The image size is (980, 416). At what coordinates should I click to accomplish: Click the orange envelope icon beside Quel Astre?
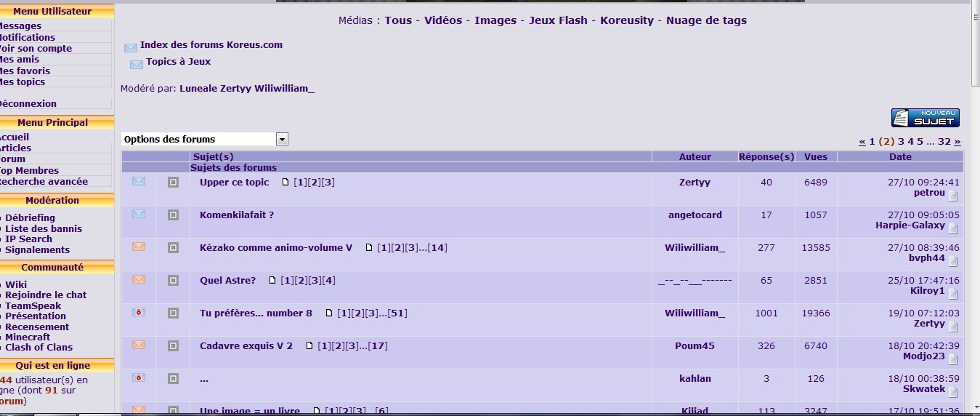(x=139, y=279)
